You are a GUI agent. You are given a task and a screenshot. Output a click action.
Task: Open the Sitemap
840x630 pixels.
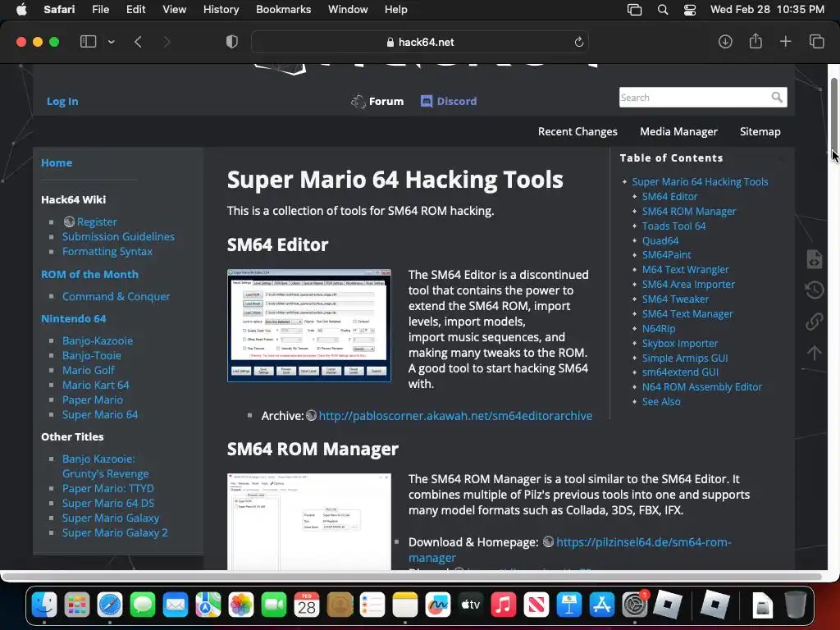coord(760,131)
